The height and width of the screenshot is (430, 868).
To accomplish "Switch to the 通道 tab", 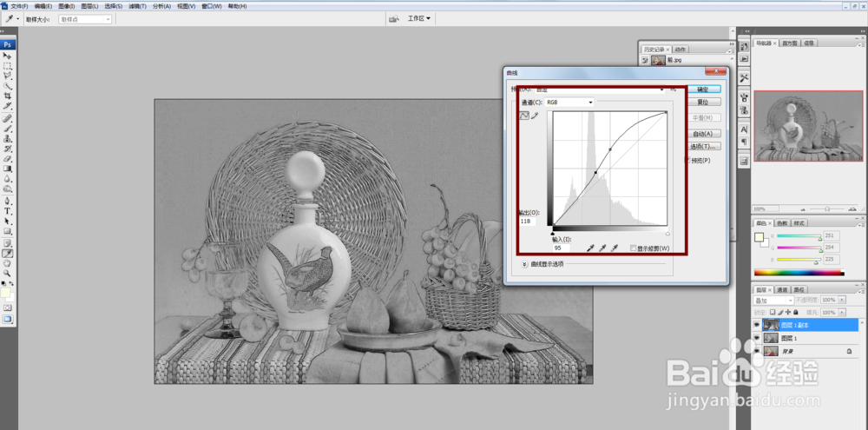I will coord(782,290).
